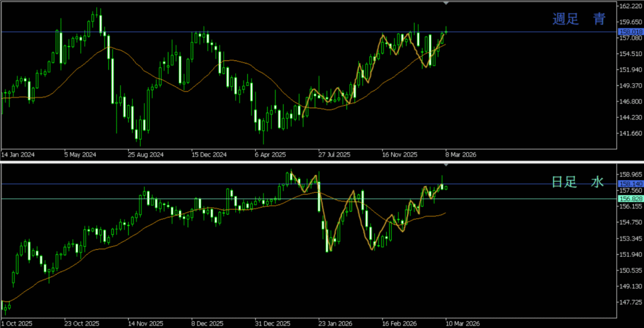
Task: Click the 156.828 green price tag
Action: coord(629,199)
